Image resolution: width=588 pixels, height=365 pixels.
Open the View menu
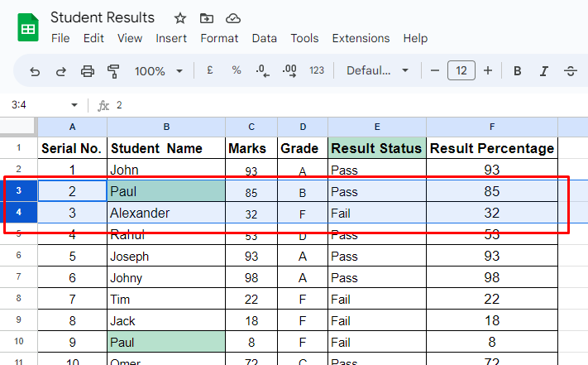pyautogui.click(x=130, y=38)
